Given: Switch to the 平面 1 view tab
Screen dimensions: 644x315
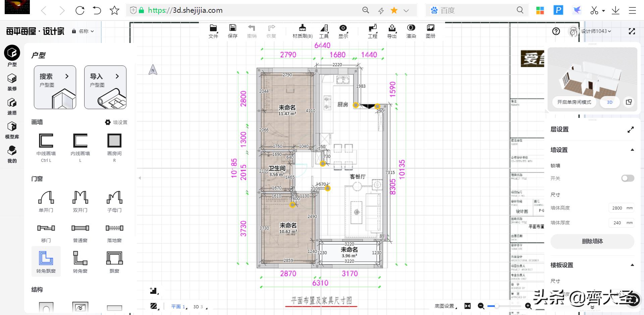Looking at the screenshot, I should 178,307.
